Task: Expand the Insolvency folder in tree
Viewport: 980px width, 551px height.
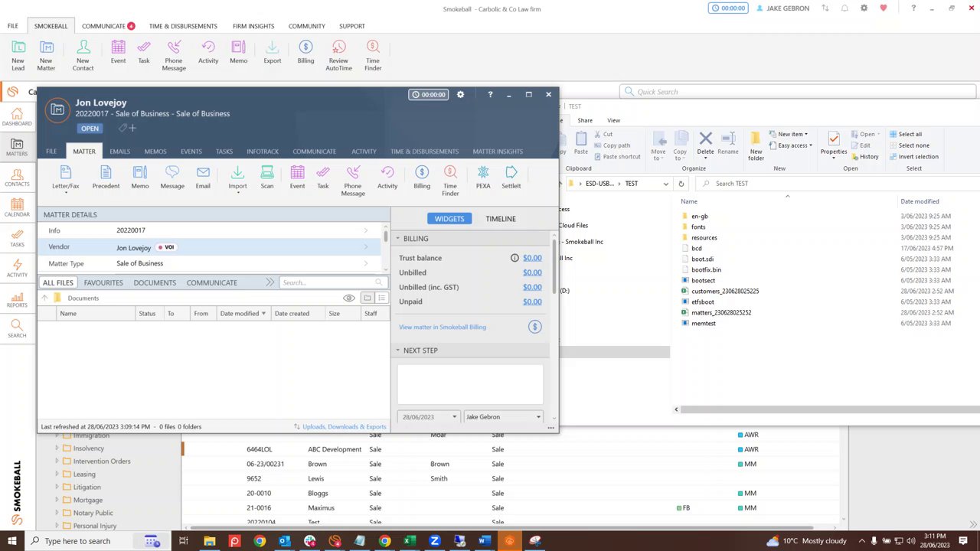Action: 57,448
